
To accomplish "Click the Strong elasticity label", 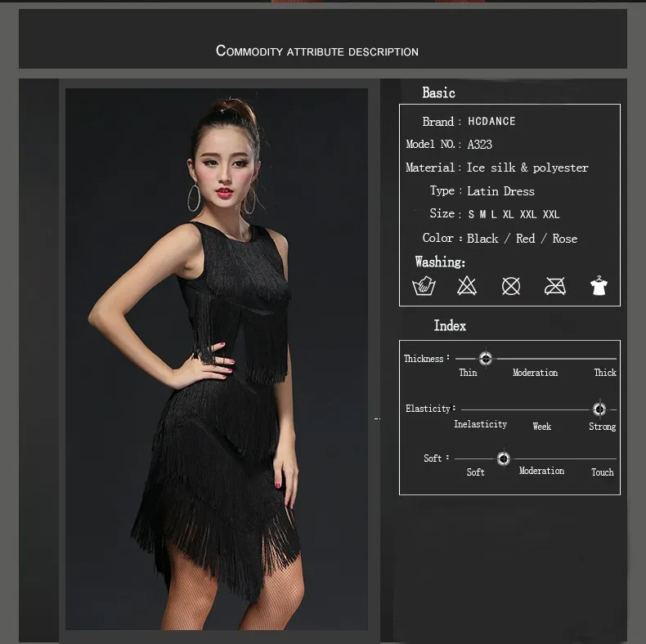I will coord(603,427).
